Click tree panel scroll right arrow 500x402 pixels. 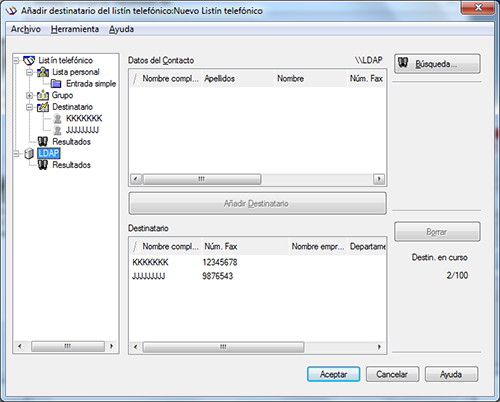(112, 346)
